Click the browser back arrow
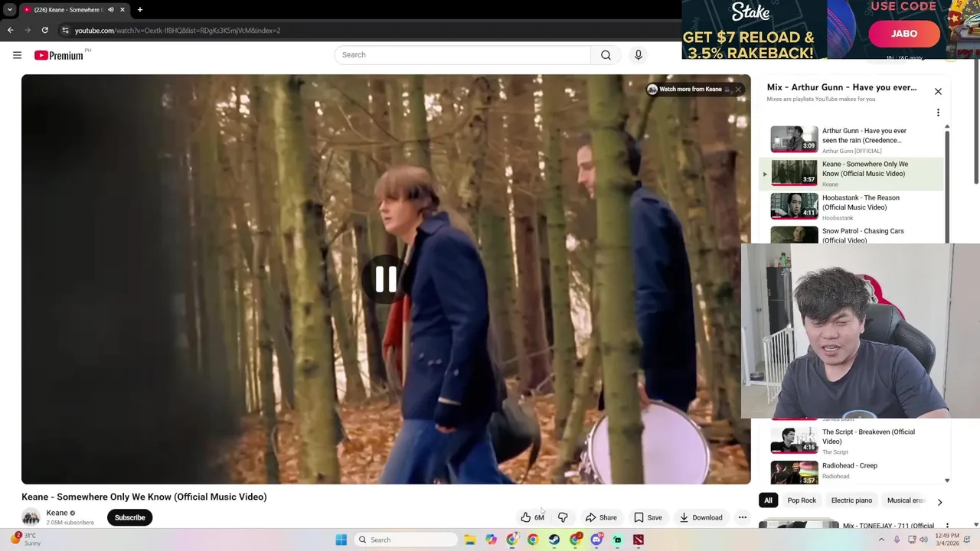Image resolution: width=980 pixels, height=551 pixels. pos(10,31)
